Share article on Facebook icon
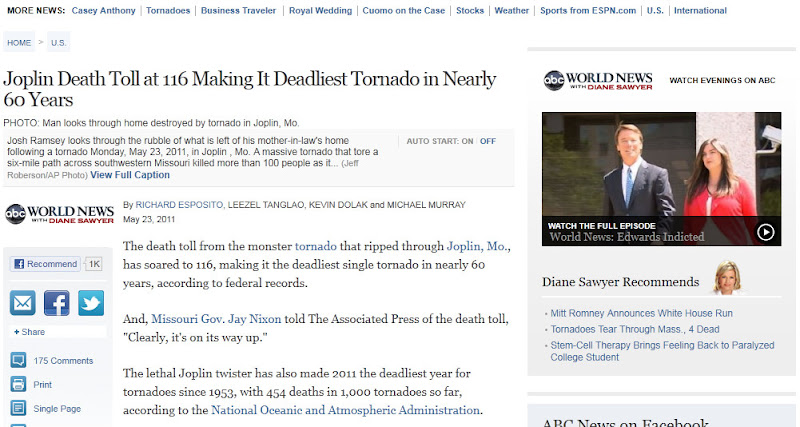 pos(57,303)
